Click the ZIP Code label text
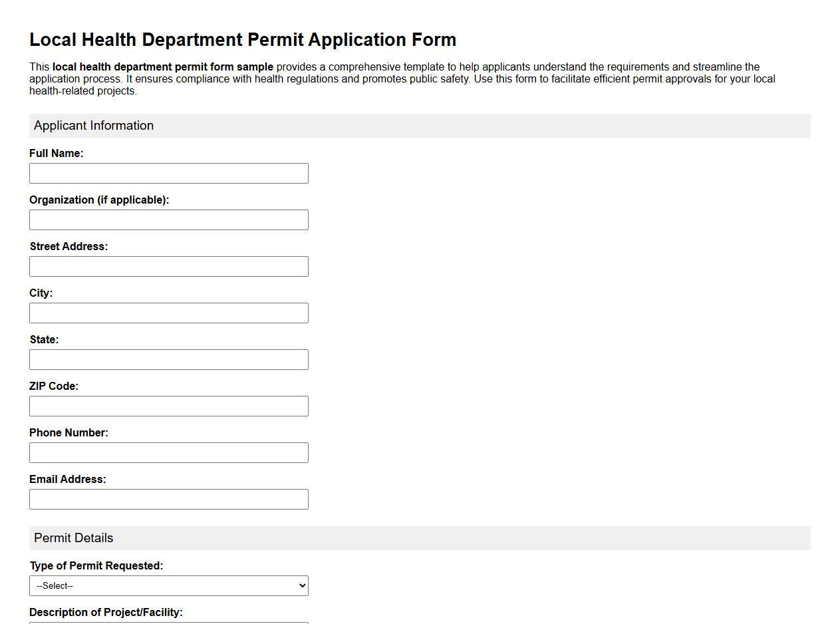 [x=54, y=386]
